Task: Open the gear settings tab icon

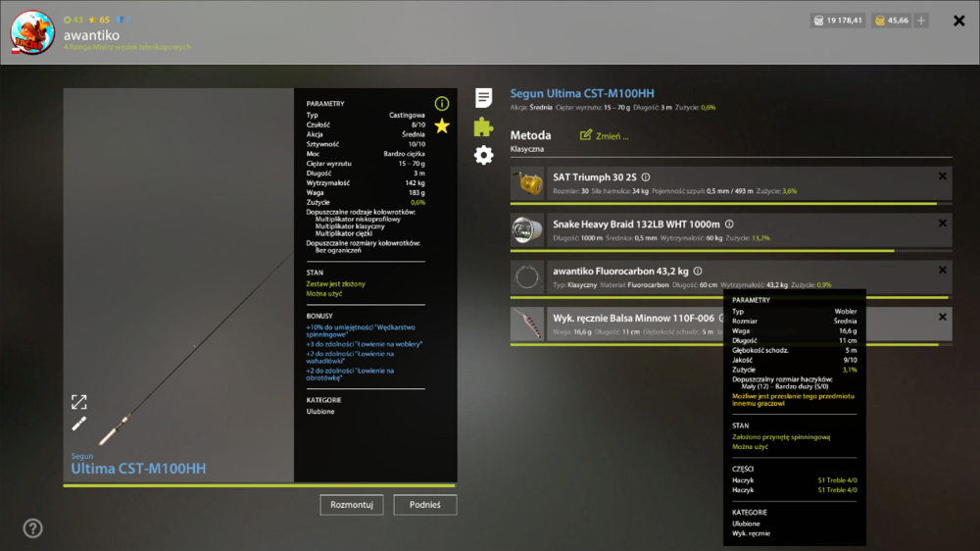Action: coord(483,155)
